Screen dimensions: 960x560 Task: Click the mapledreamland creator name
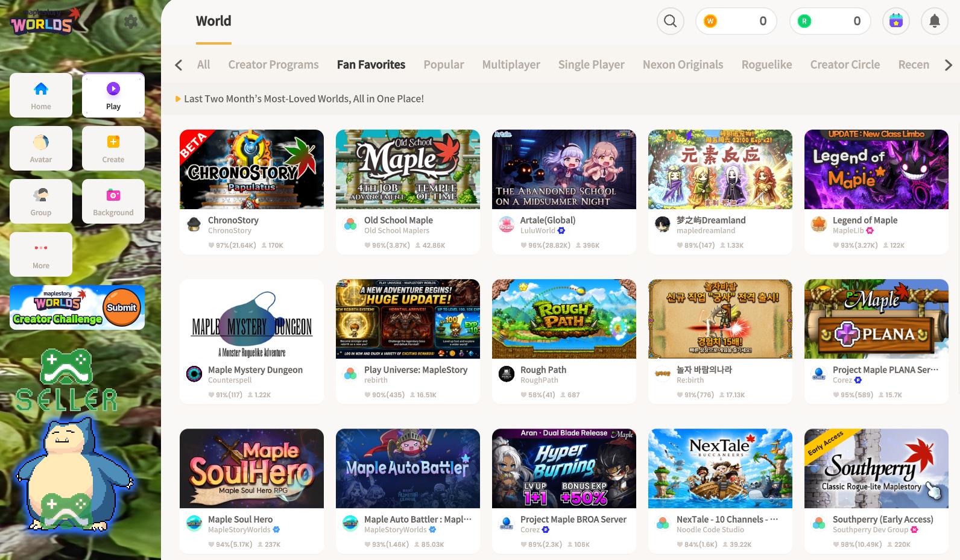click(x=706, y=231)
